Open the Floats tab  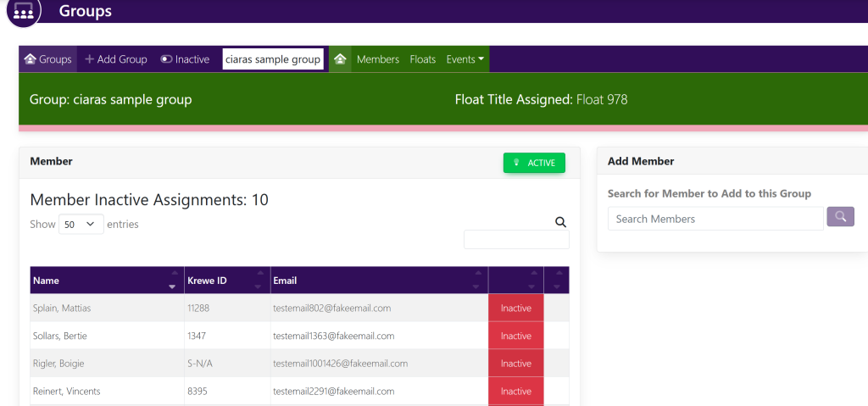tap(422, 59)
